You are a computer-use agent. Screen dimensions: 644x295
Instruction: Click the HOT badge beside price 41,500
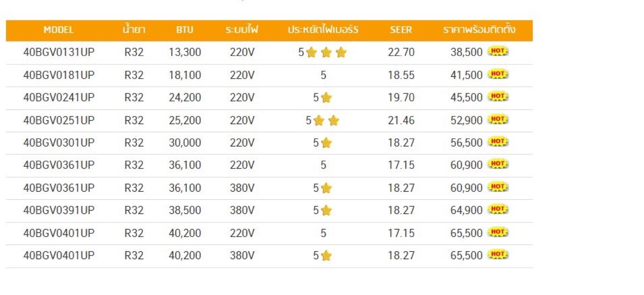tap(498, 74)
